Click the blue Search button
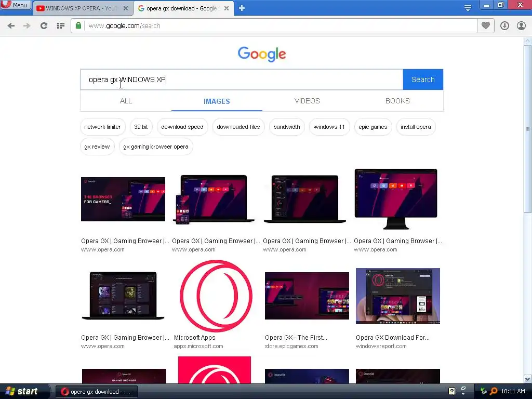This screenshot has width=532, height=399. [423, 79]
